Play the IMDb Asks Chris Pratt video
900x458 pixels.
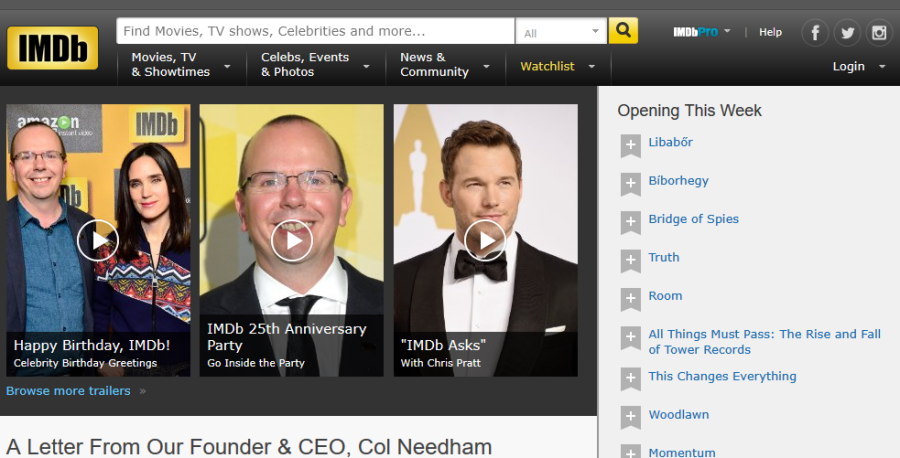[485, 240]
